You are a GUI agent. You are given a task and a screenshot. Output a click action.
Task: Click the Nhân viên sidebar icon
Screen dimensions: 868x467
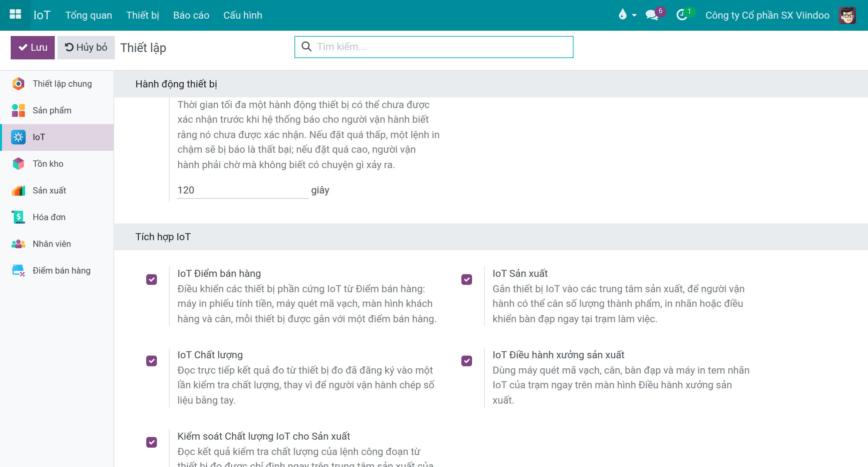(18, 244)
